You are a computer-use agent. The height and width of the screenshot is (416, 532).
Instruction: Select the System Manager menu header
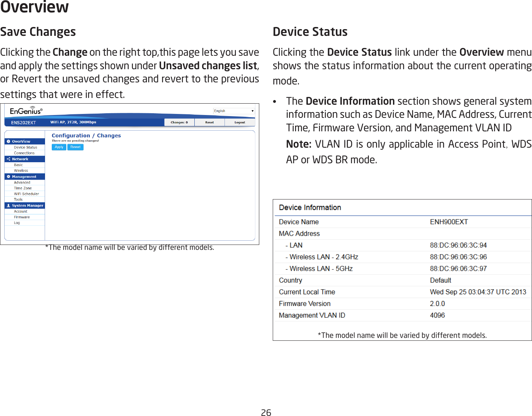coord(25,206)
